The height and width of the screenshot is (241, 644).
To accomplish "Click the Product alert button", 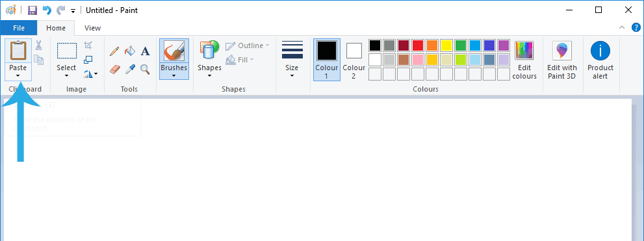I will click(600, 60).
